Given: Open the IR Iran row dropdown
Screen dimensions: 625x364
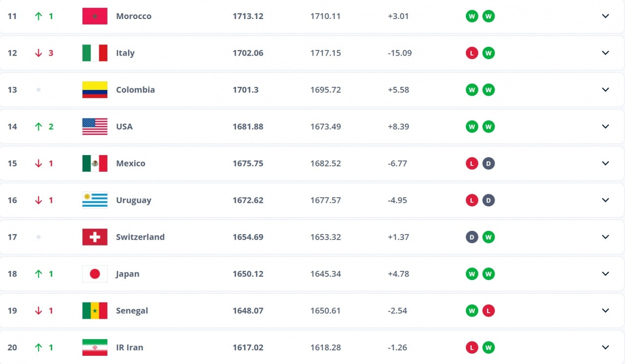Looking at the screenshot, I should click(x=605, y=347).
